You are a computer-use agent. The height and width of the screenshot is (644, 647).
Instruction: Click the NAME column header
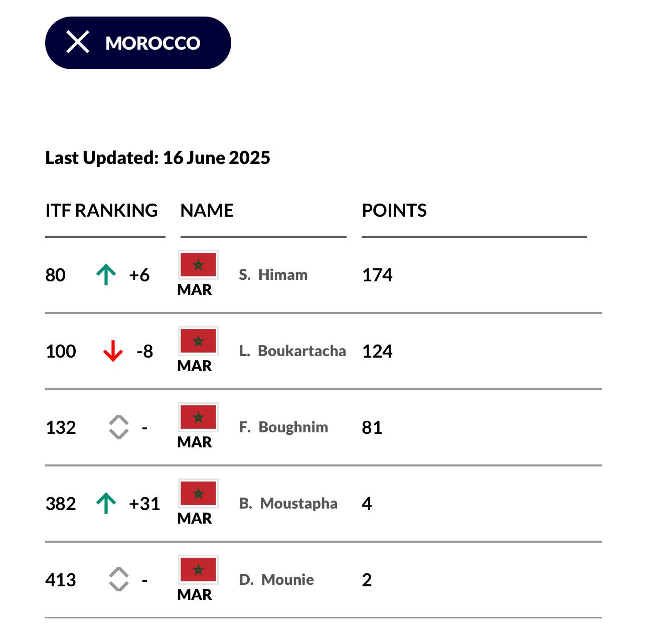pos(207,210)
